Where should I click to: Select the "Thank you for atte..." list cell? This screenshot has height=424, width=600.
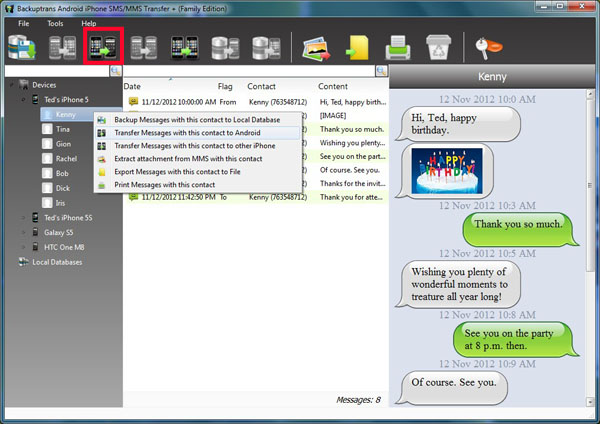point(351,197)
